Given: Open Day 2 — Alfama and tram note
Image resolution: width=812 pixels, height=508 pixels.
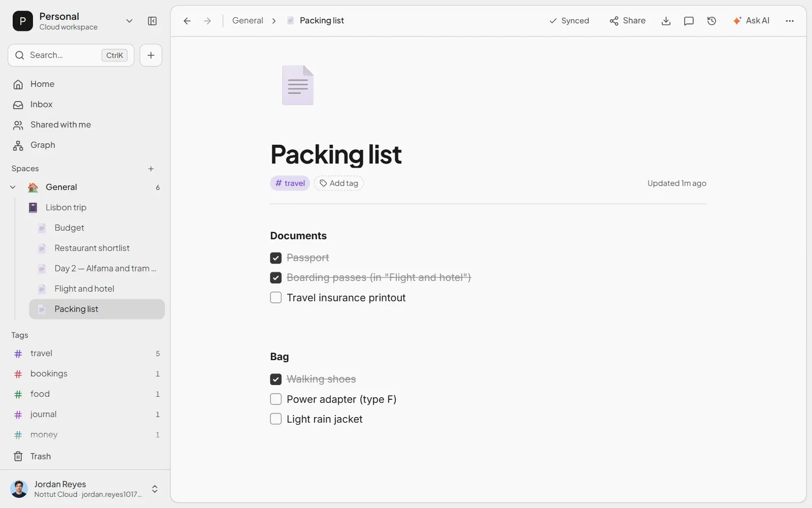Looking at the screenshot, I should click(x=97, y=268).
